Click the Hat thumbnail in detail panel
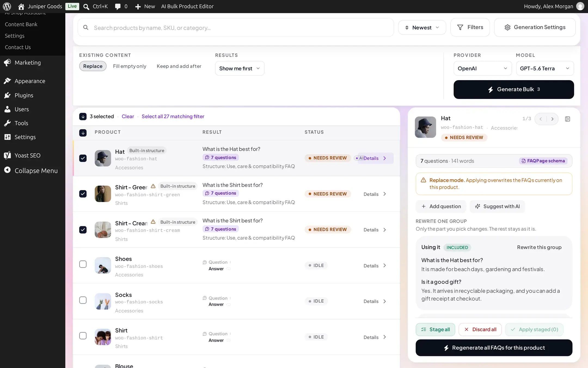588x368 pixels. click(x=425, y=127)
